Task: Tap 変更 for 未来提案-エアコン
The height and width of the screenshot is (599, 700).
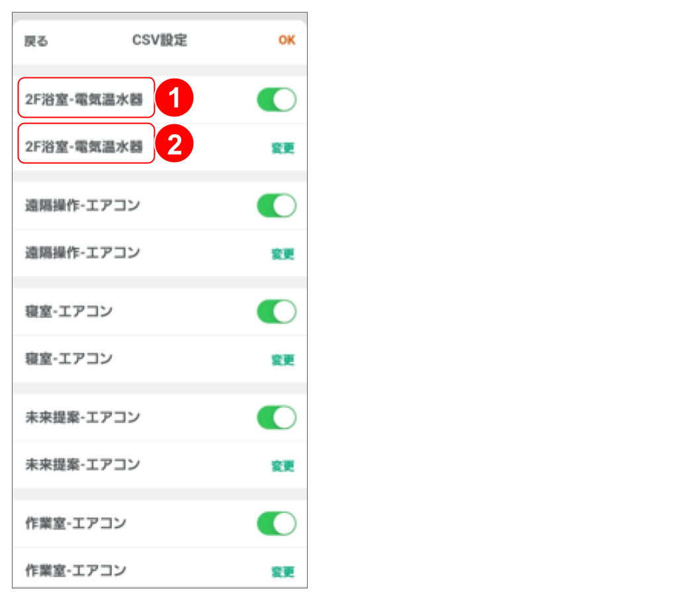Action: [284, 465]
